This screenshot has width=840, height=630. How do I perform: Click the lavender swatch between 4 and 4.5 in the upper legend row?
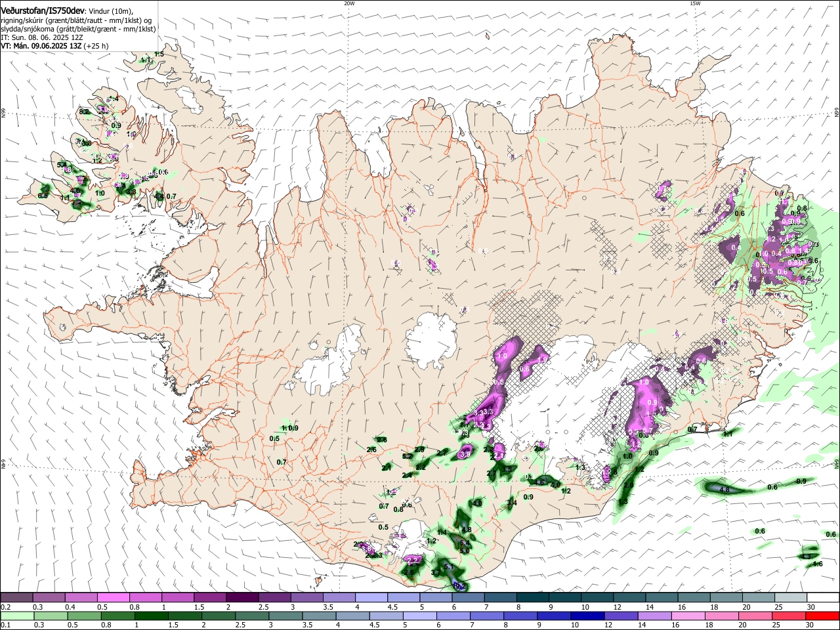371,598
